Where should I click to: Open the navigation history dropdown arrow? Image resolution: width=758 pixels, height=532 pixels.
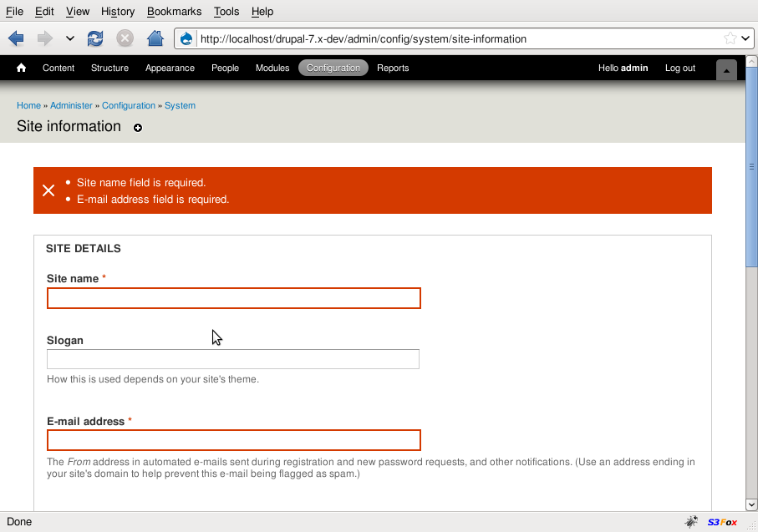(x=70, y=38)
